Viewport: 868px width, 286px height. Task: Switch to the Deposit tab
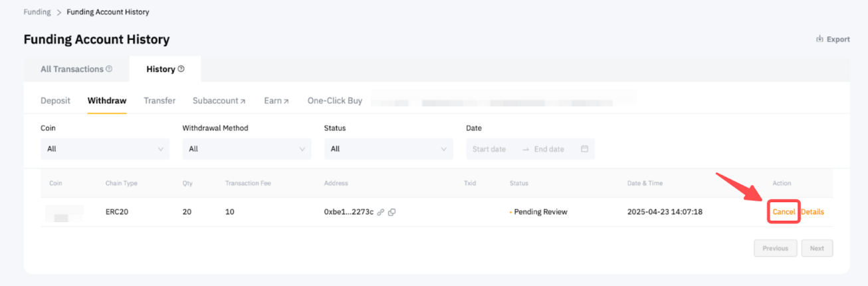coord(55,101)
